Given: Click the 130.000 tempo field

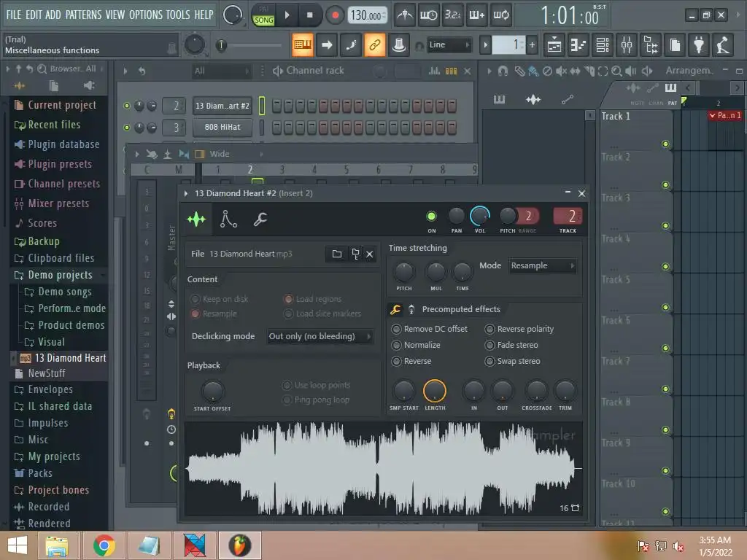Looking at the screenshot, I should pyautogui.click(x=367, y=16).
